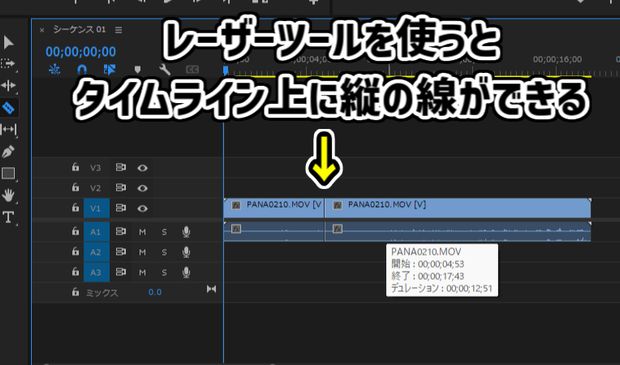
Task: Select the Pen tool
Action: click(8, 151)
